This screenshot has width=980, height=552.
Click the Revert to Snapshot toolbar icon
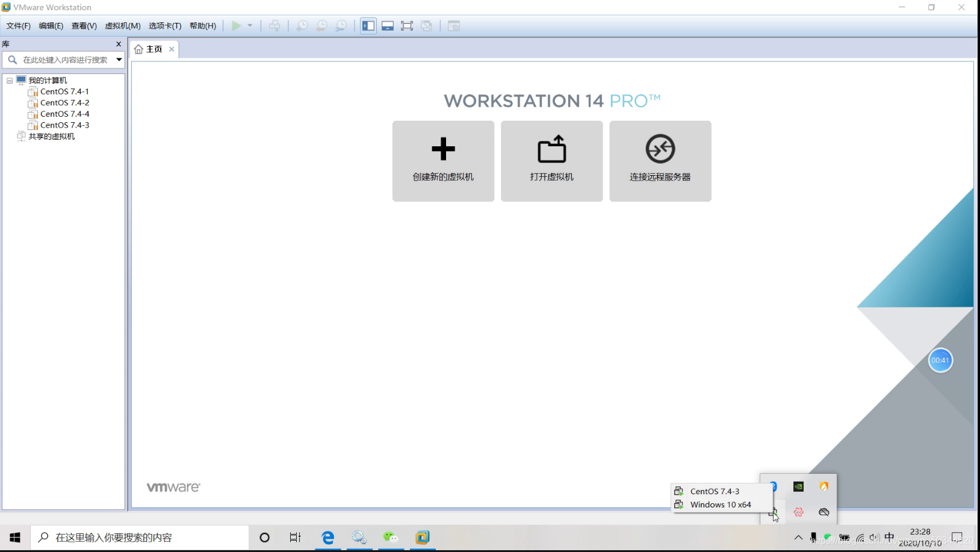pos(321,26)
